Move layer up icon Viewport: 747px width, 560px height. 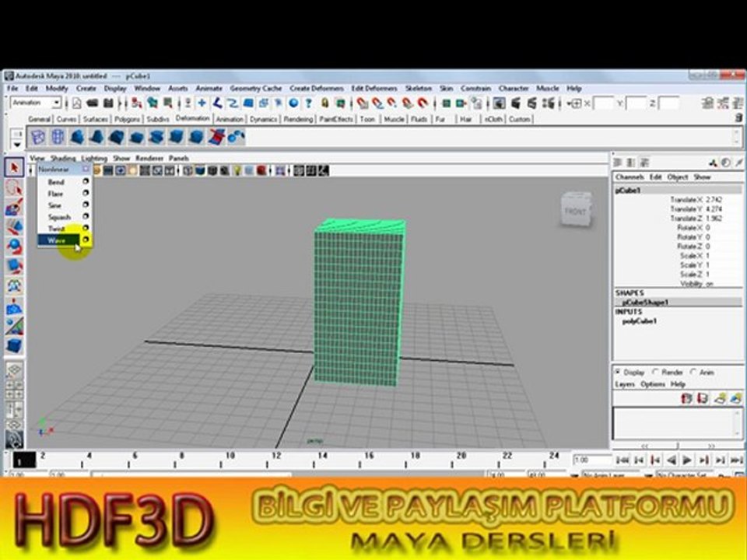click(686, 398)
